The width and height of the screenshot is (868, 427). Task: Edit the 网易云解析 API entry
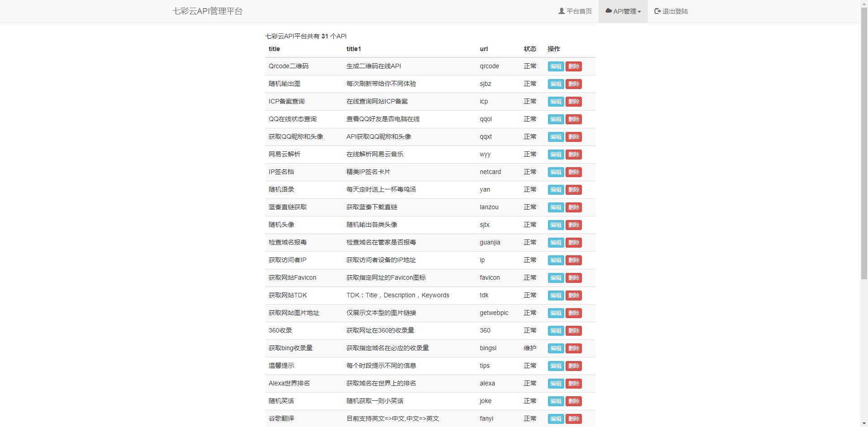[x=555, y=154]
